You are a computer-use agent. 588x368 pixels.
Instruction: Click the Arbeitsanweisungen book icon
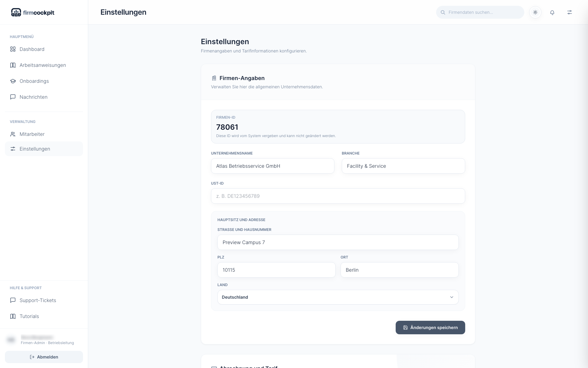(x=13, y=65)
